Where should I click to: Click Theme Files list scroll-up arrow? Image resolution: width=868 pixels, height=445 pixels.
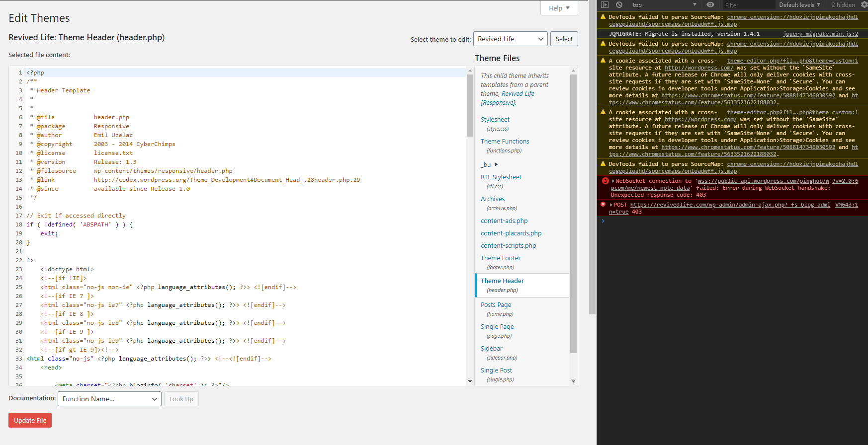[x=573, y=71]
